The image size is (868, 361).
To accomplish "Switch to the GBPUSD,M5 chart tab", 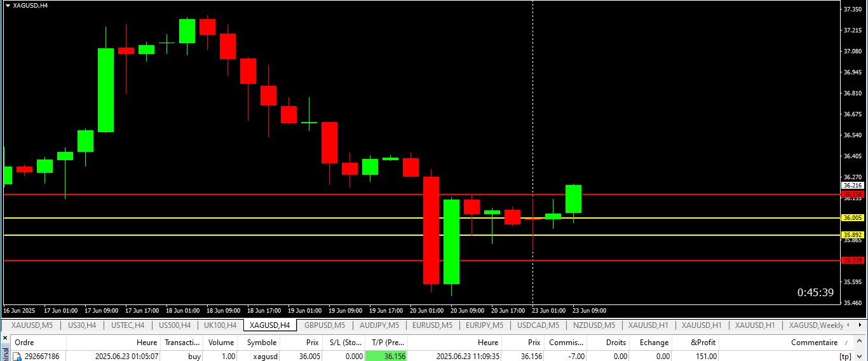I will point(325,325).
